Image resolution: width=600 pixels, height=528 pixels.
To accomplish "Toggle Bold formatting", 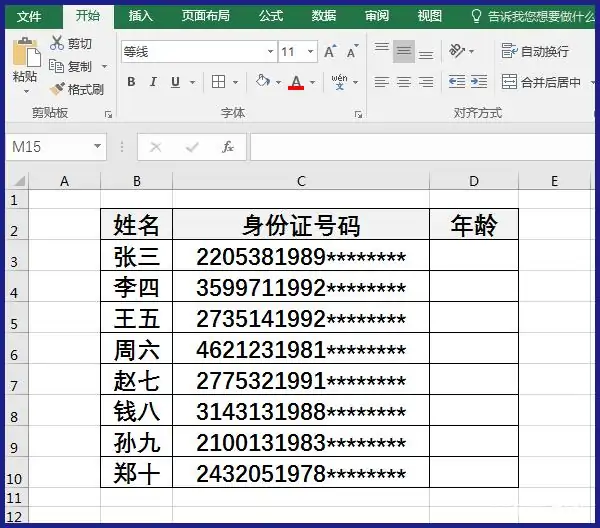I will tap(131, 81).
